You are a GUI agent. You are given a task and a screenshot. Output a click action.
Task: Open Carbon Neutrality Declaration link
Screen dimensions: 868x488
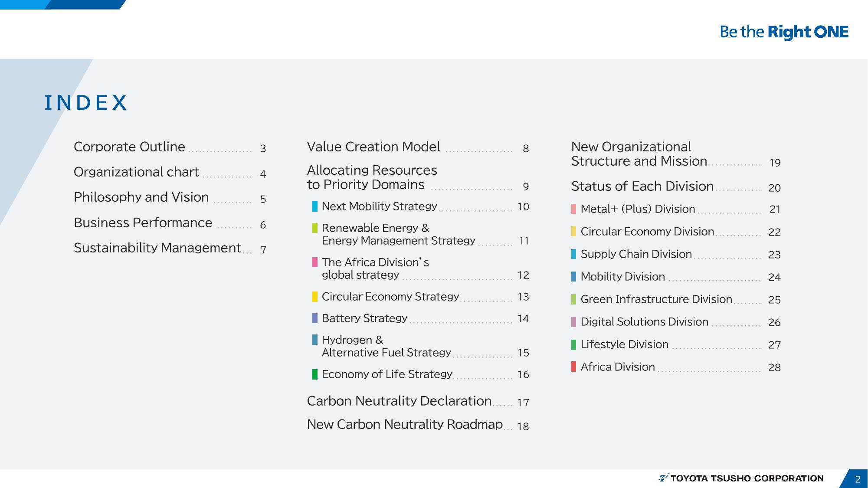pyautogui.click(x=399, y=401)
